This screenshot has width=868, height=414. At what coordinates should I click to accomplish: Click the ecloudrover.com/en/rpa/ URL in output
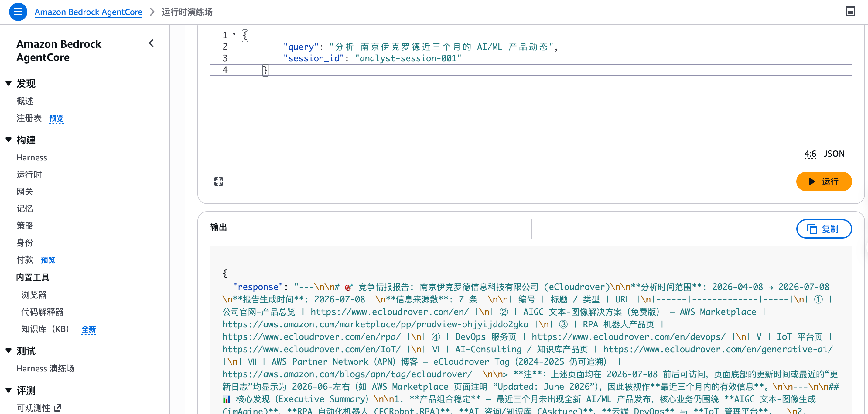coord(311,337)
